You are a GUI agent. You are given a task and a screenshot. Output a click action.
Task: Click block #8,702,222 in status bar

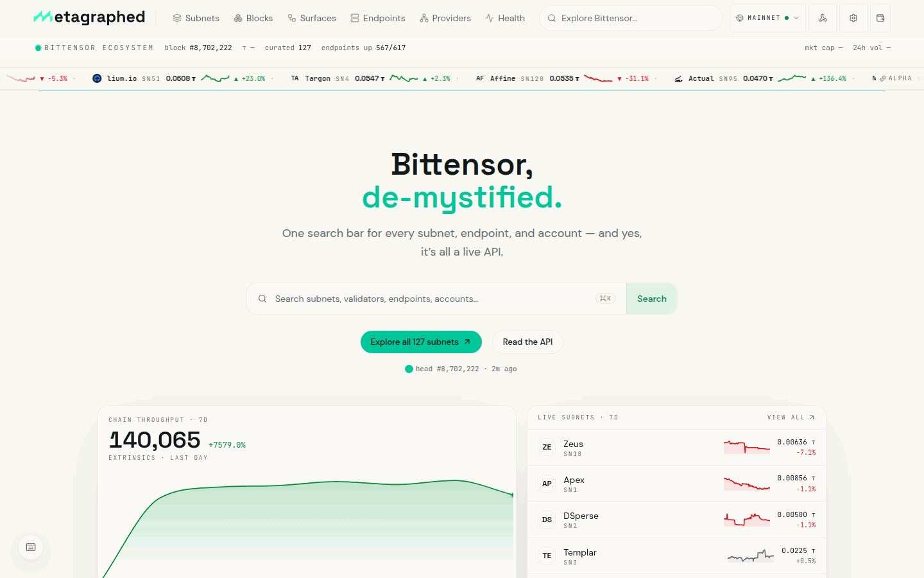pos(198,48)
